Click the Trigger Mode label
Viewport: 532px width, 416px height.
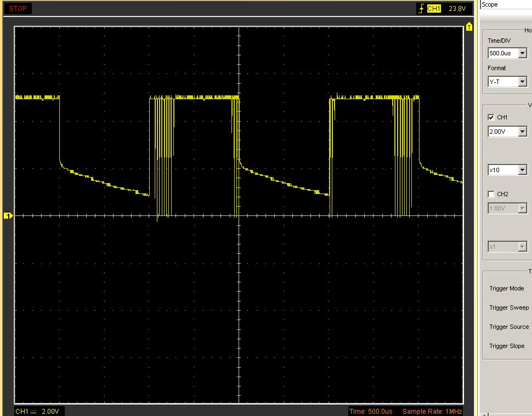(506, 288)
